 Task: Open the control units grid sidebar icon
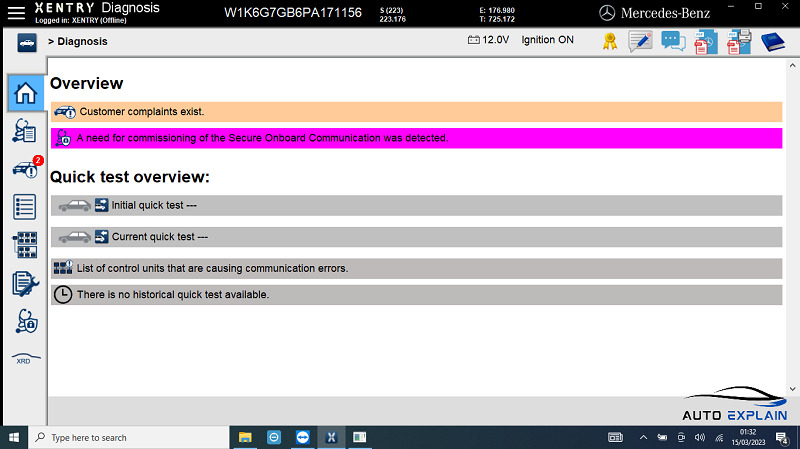25,245
